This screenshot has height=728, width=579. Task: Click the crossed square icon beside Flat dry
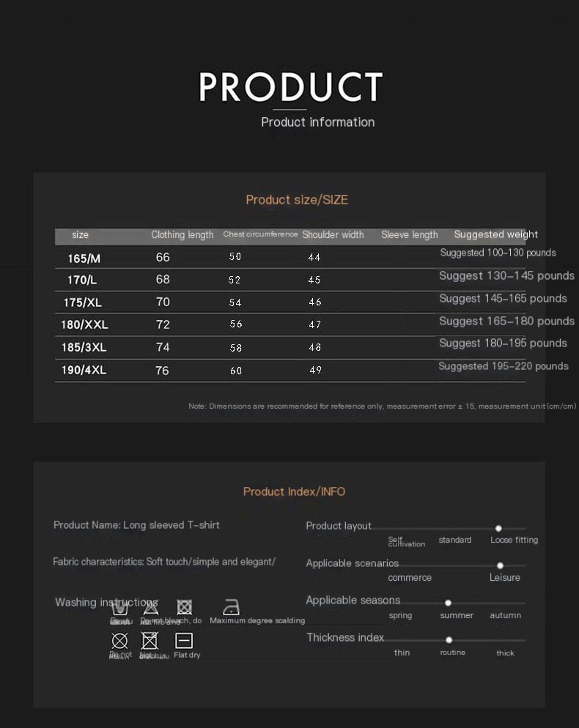pyautogui.click(x=150, y=641)
